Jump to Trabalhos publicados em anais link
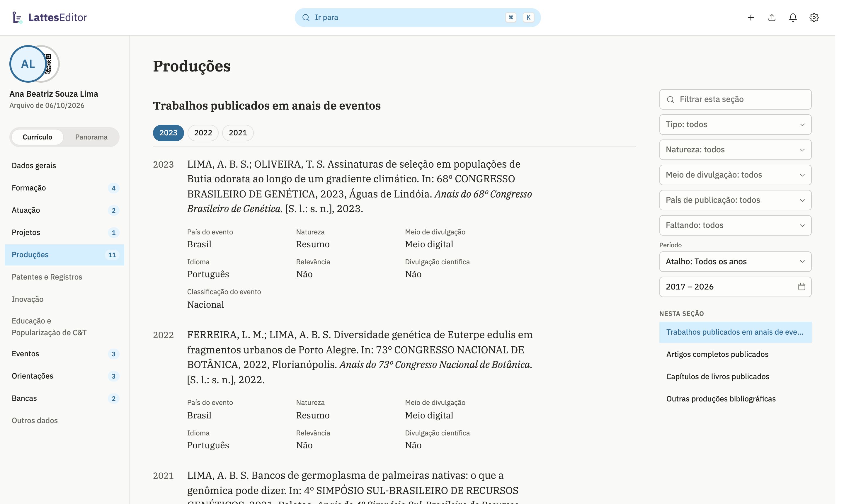This screenshot has width=844, height=504. click(735, 332)
